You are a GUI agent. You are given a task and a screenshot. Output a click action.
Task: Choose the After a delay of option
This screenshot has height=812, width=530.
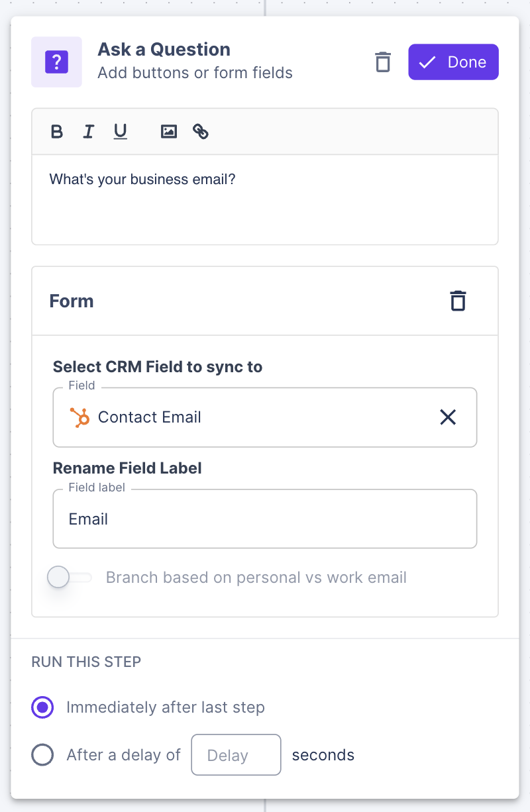(x=42, y=755)
